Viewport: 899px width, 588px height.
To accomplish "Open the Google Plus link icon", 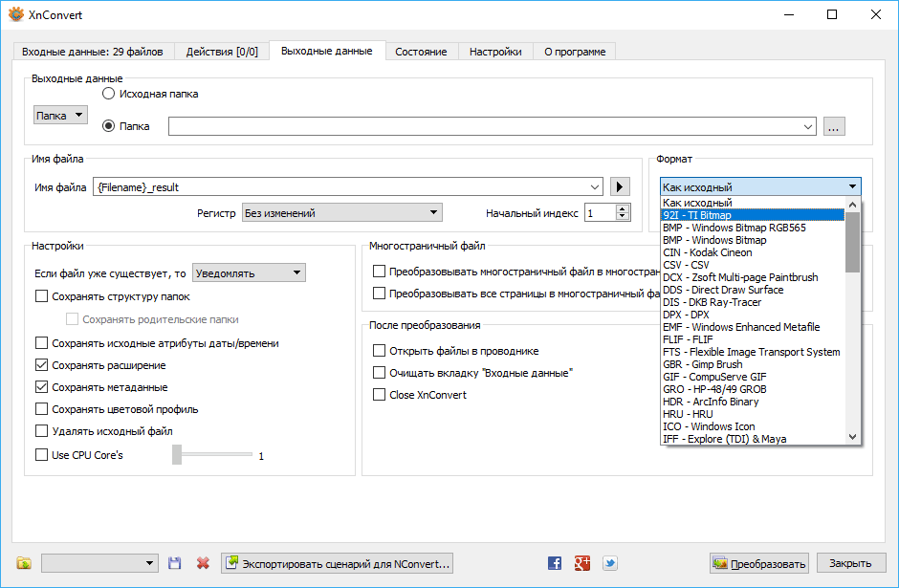I will click(581, 563).
